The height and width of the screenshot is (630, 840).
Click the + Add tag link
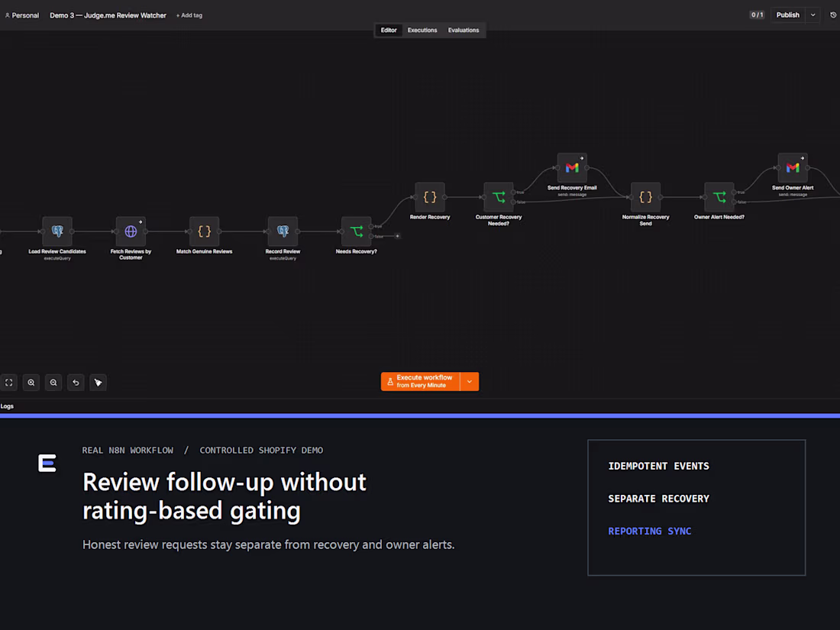tap(189, 15)
